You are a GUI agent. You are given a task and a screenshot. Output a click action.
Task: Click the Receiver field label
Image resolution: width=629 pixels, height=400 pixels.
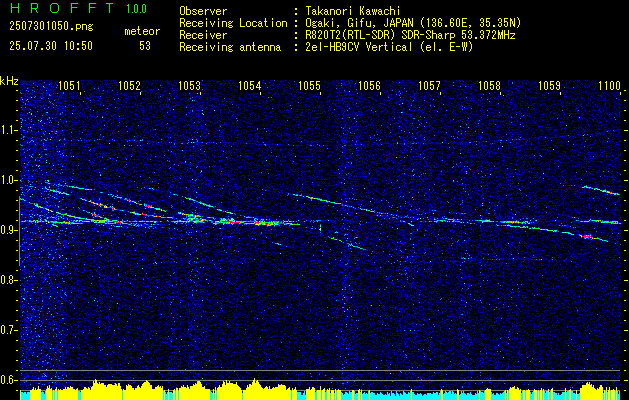point(203,35)
